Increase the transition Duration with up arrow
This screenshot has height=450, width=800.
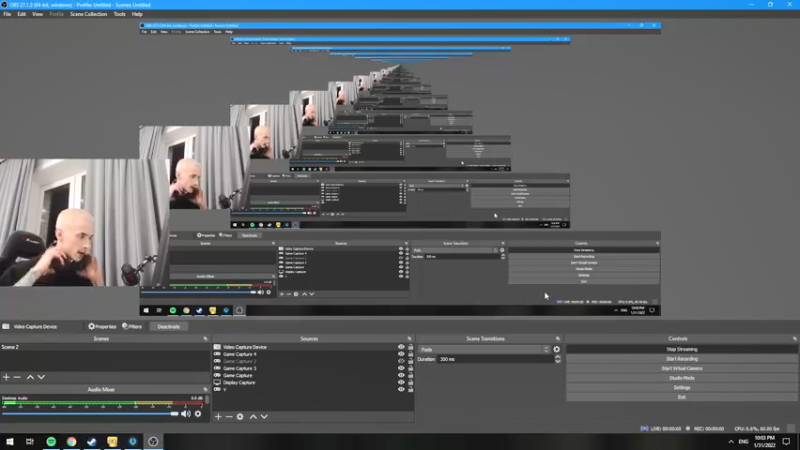click(x=558, y=357)
